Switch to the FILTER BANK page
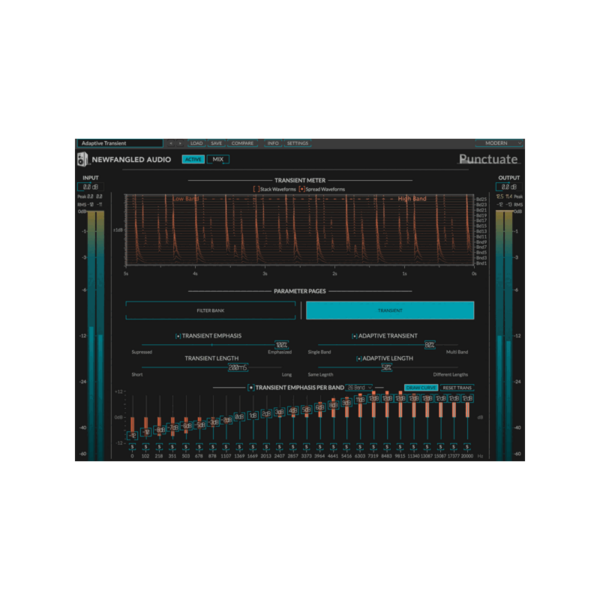 (210, 310)
